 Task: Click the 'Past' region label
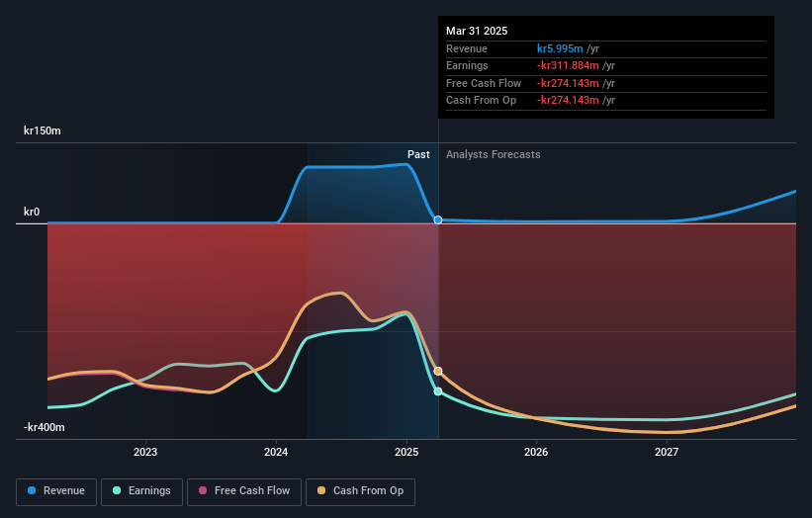click(418, 155)
